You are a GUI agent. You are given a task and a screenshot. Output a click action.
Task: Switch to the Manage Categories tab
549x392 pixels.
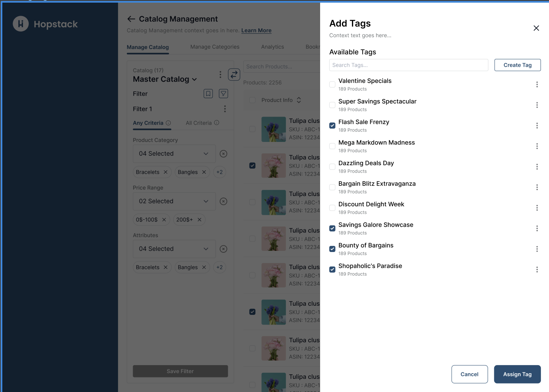pyautogui.click(x=215, y=47)
